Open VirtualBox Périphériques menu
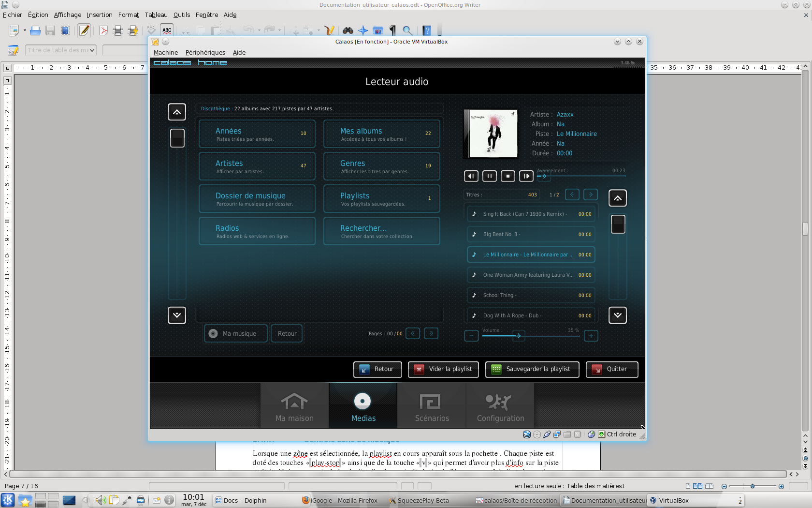This screenshot has width=812, height=508. click(x=205, y=52)
